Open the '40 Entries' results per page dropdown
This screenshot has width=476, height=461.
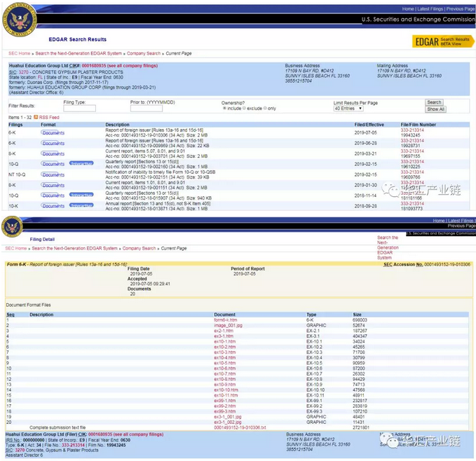click(348, 109)
